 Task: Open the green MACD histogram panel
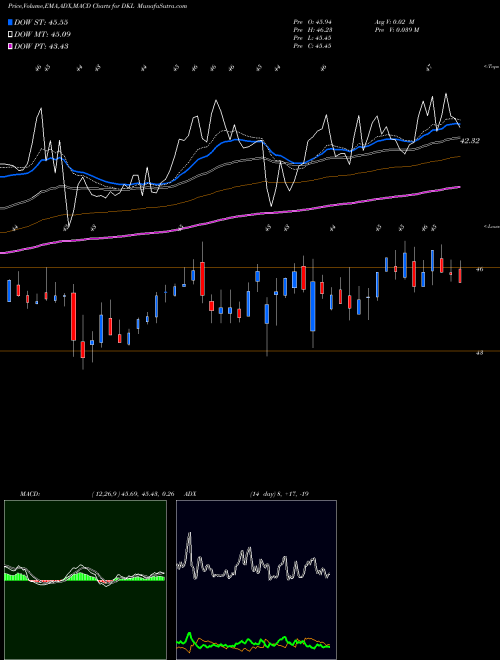(x=85, y=580)
